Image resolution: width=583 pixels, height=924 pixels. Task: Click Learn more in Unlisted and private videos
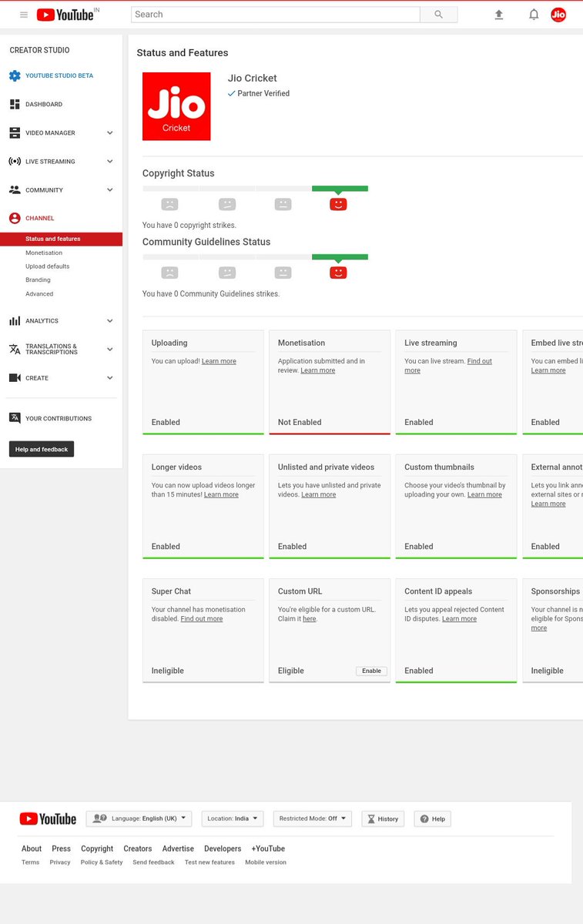click(x=319, y=494)
